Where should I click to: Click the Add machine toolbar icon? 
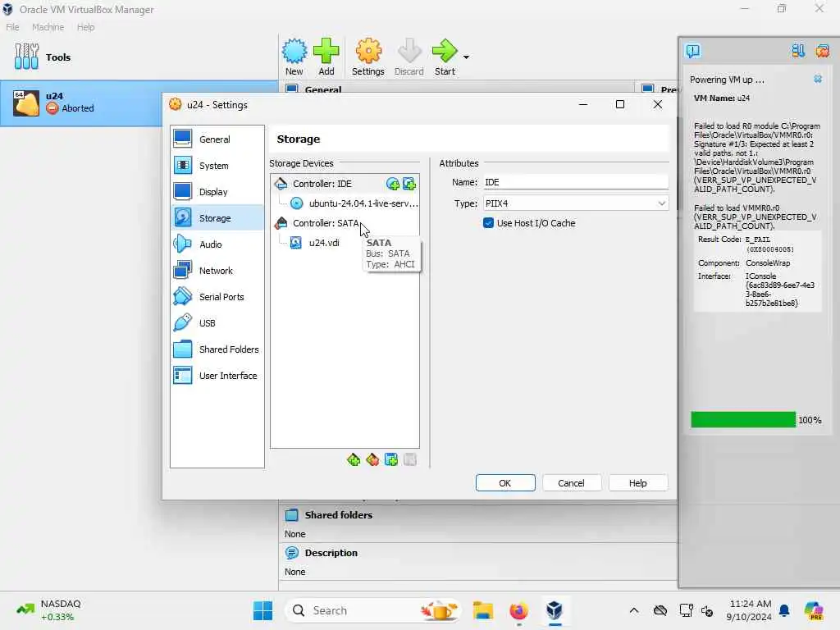point(326,57)
